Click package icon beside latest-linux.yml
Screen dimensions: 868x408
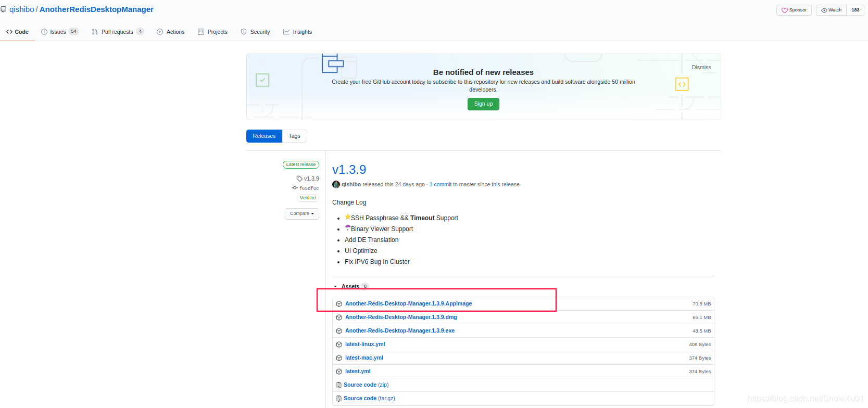pyautogui.click(x=339, y=345)
